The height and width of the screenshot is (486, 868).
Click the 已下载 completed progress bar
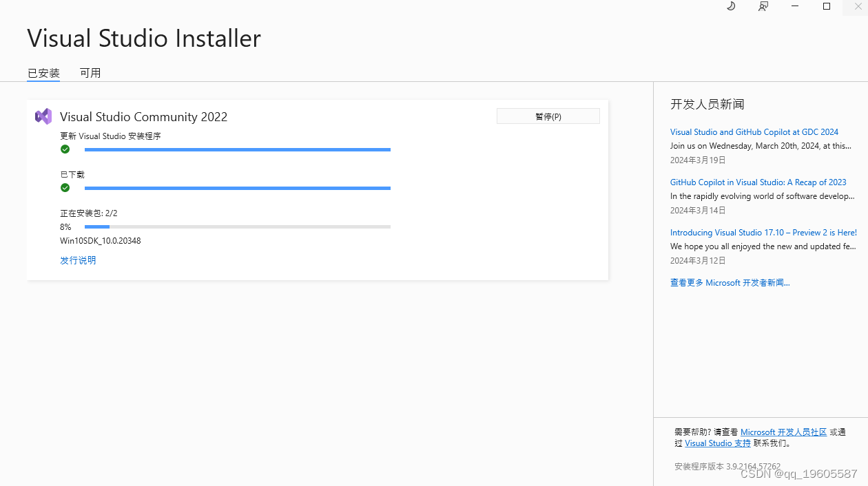pos(238,188)
